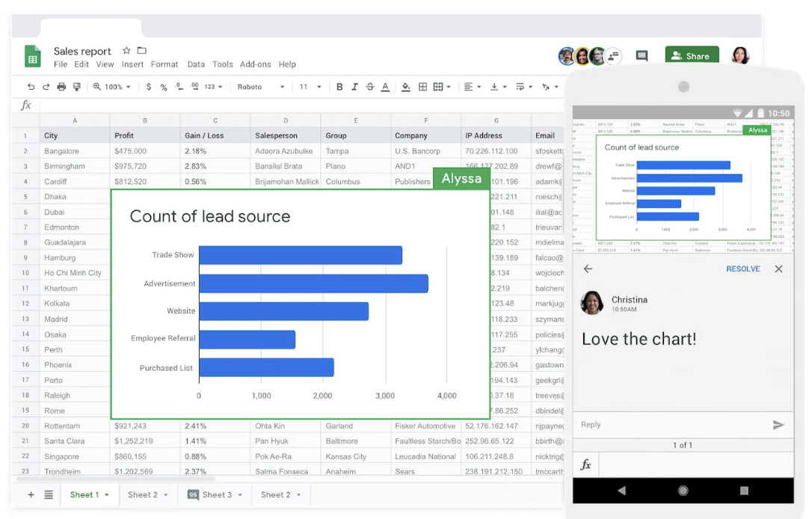Select the paint format roller icon
This screenshot has height=519, width=812.
[x=76, y=87]
